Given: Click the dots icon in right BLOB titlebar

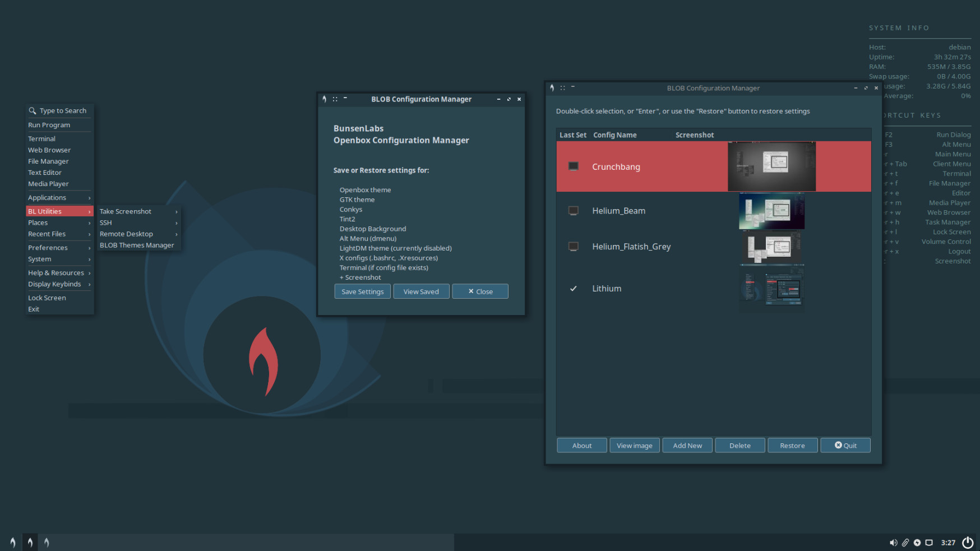Looking at the screenshot, I should tap(563, 88).
